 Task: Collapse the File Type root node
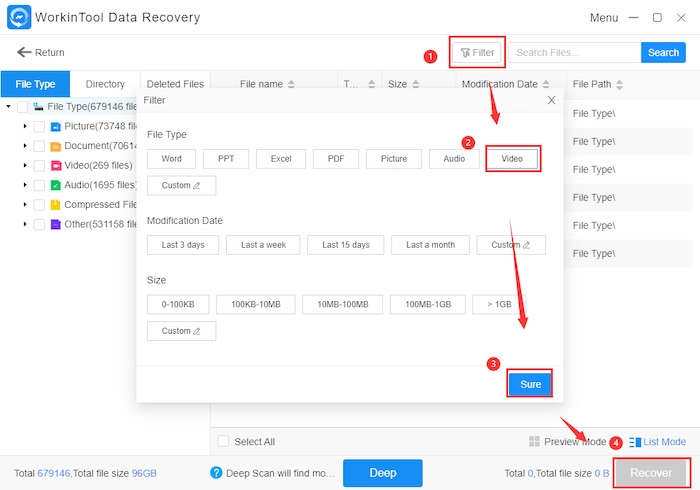9,107
